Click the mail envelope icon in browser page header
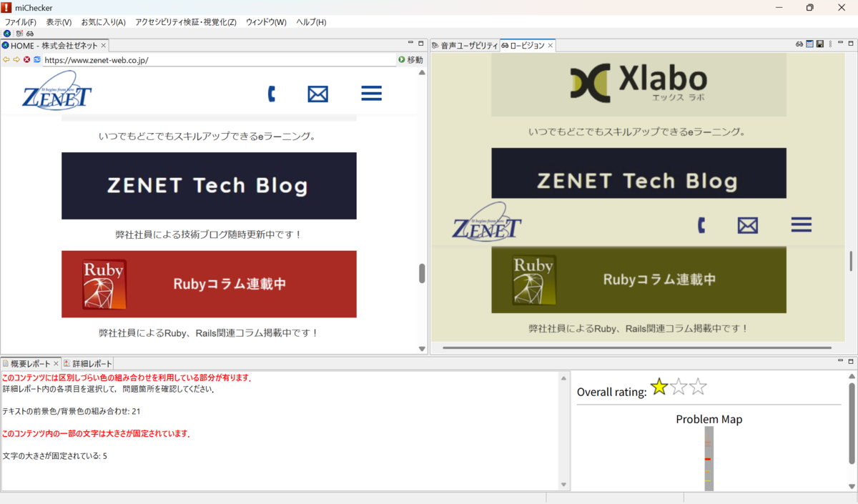 point(317,94)
